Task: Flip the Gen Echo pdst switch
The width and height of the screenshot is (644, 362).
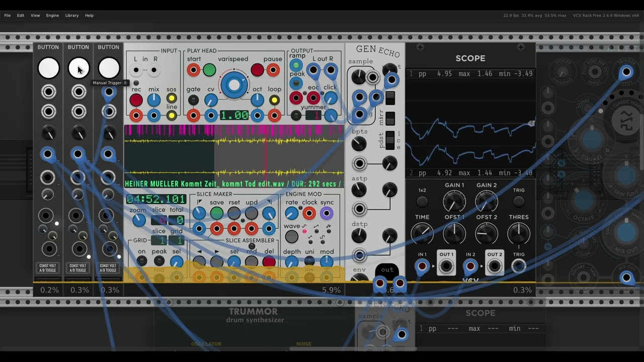Action: click(390, 141)
